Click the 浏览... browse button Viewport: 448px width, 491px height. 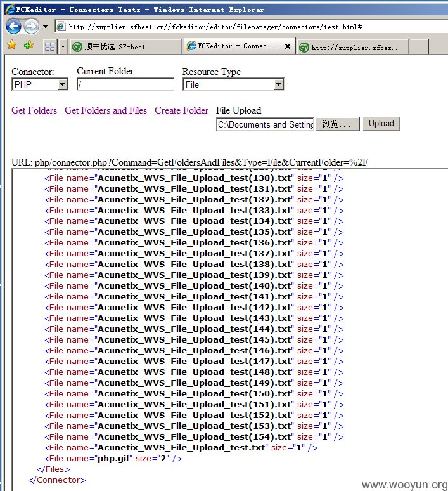(338, 124)
